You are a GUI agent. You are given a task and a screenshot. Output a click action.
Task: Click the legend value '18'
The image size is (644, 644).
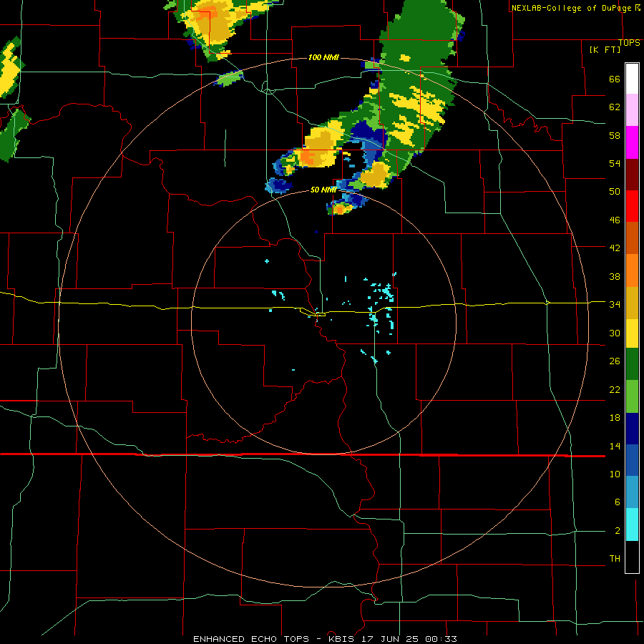tap(615, 418)
